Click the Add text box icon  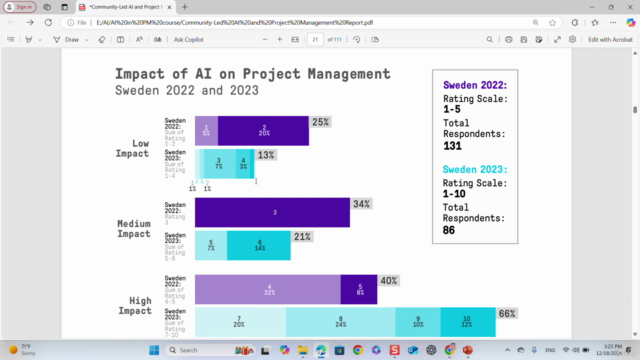[120, 40]
